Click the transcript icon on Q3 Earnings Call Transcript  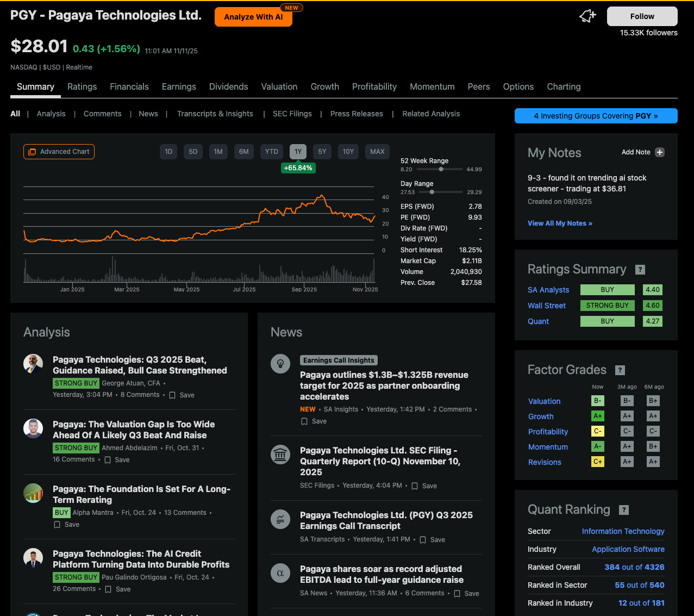click(280, 519)
